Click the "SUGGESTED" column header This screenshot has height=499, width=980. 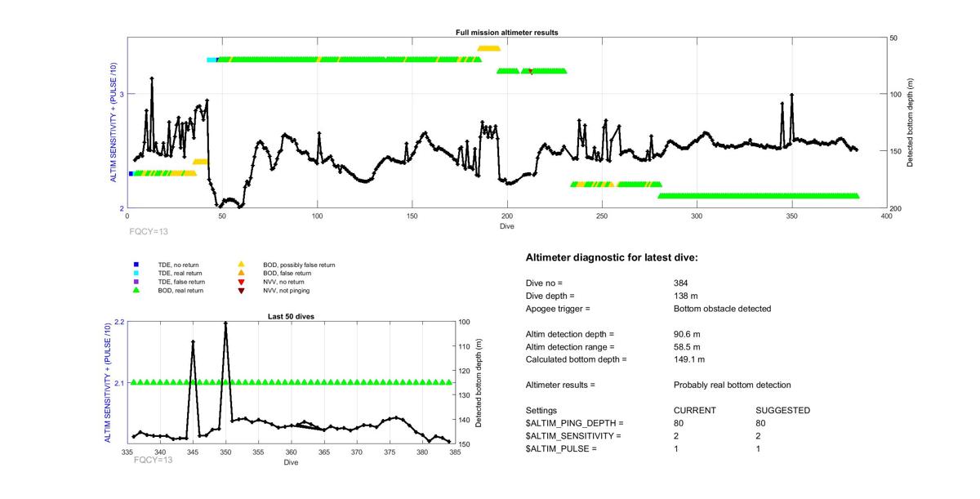tap(783, 410)
